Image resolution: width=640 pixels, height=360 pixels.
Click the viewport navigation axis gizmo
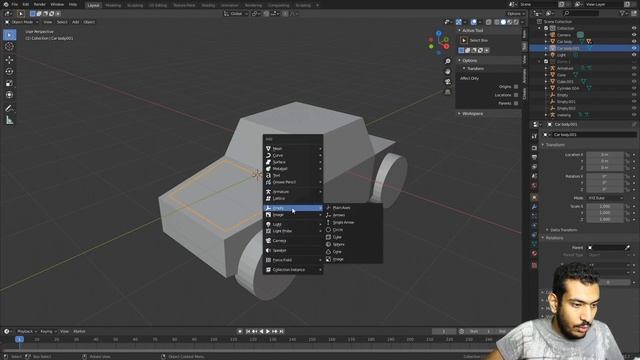[439, 42]
